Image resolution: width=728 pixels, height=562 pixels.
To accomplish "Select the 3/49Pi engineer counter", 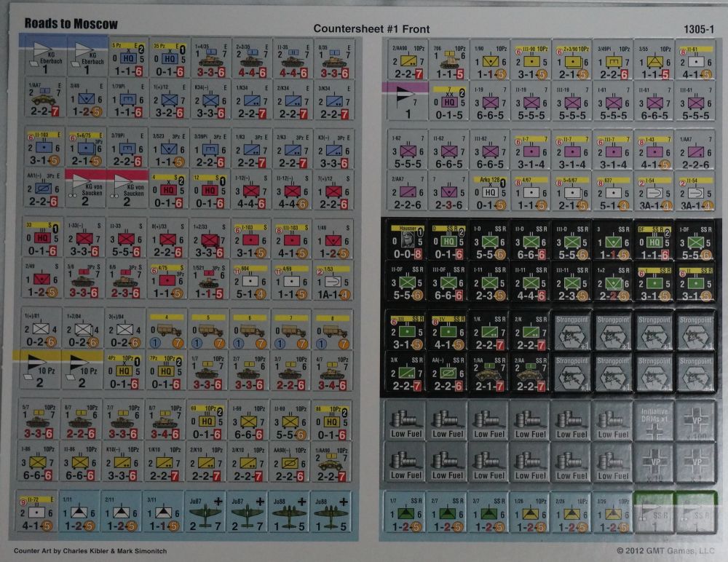I will [x=614, y=60].
